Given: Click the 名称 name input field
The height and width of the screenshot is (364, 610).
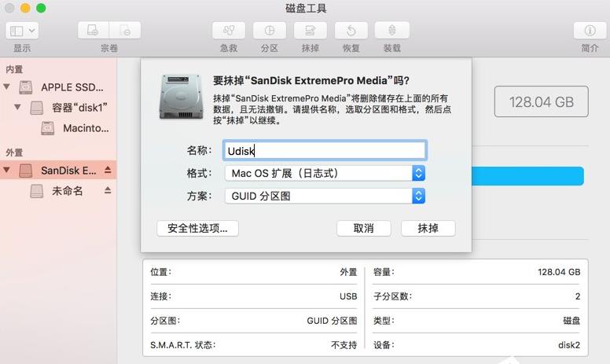Looking at the screenshot, I should coord(324,150).
